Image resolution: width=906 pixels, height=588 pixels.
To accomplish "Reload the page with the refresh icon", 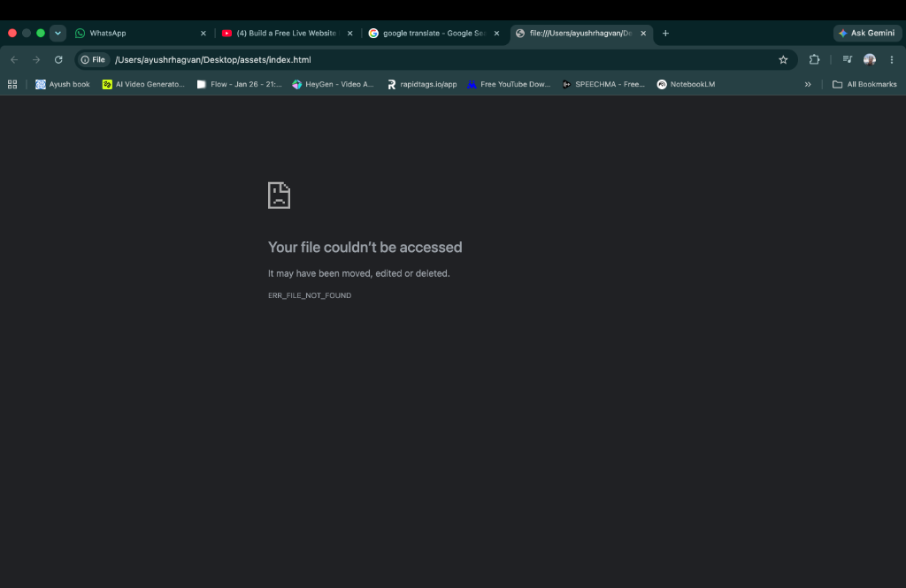I will (x=58, y=59).
